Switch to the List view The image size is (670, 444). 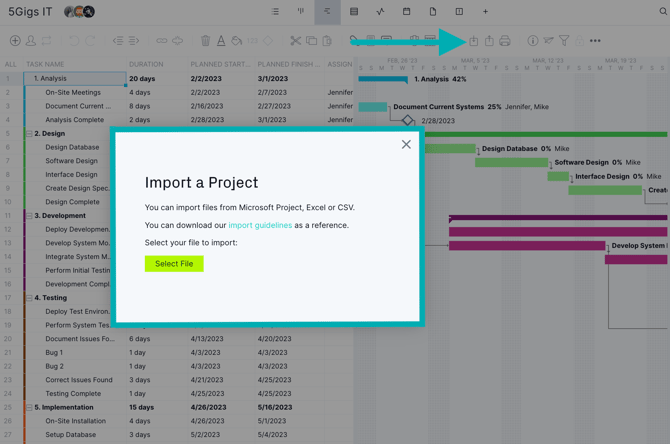[x=275, y=12]
